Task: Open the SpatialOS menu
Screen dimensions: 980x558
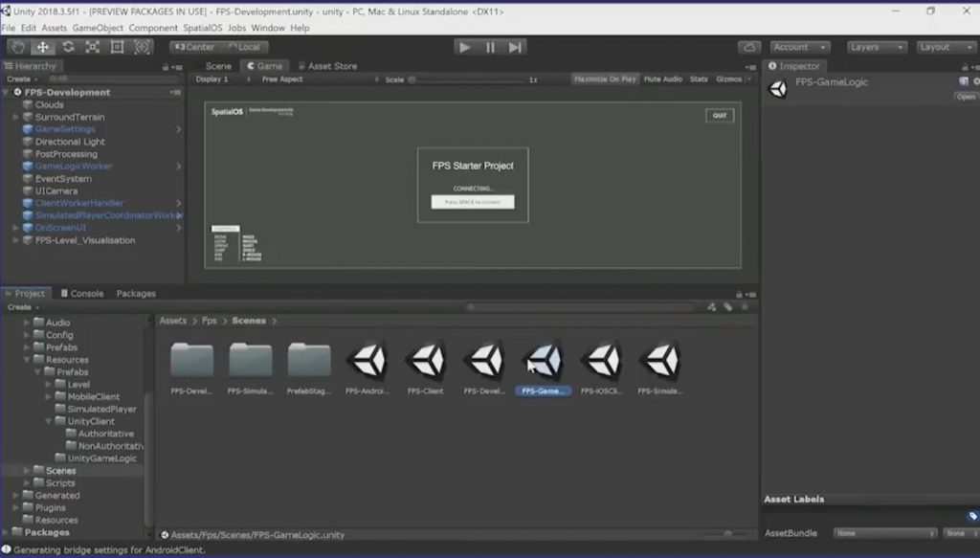Action: coord(203,28)
